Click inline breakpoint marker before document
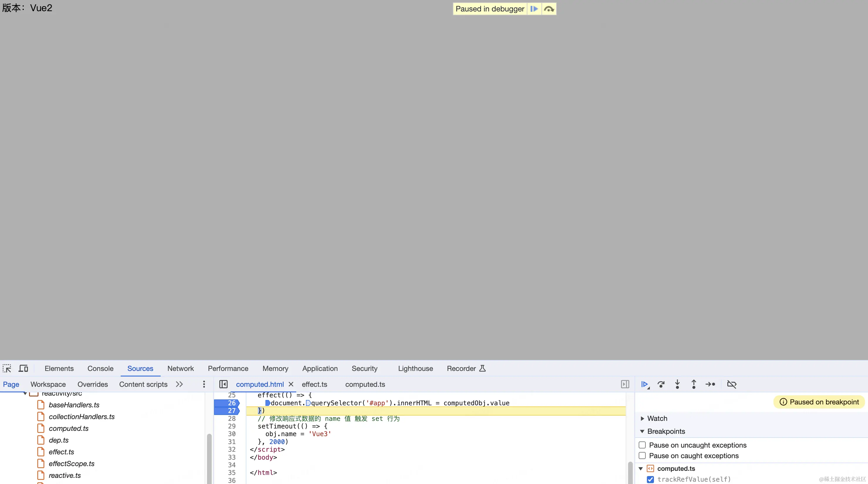 pyautogui.click(x=268, y=403)
